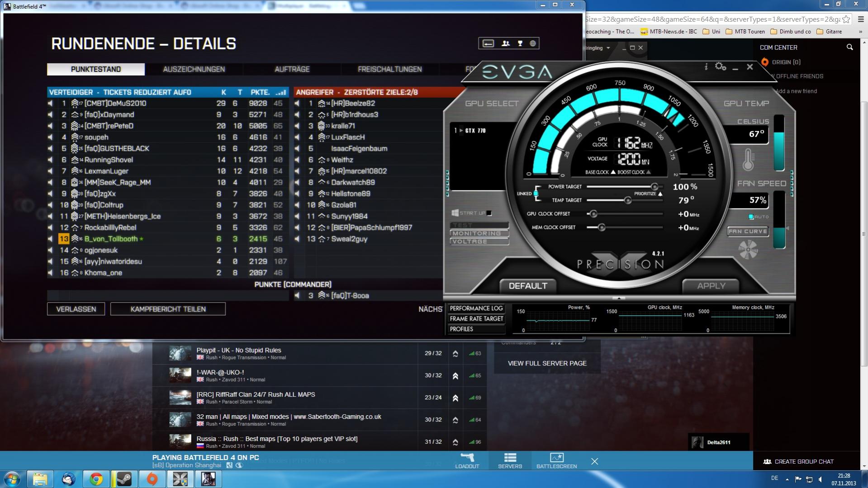Click the Voltage button in EVGA Precision

coord(479,242)
